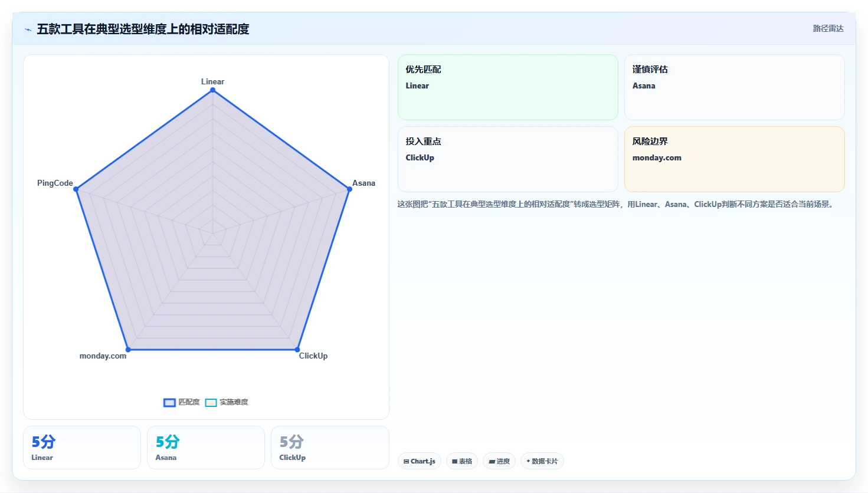This screenshot has height=493, width=868.
Task: Click the 数据卡片 tag chip
Action: point(542,461)
